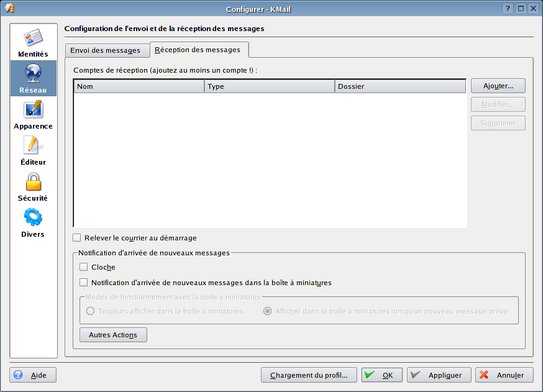Select the Divers gear icon
Viewport: 543px width, 392px height.
click(33, 222)
